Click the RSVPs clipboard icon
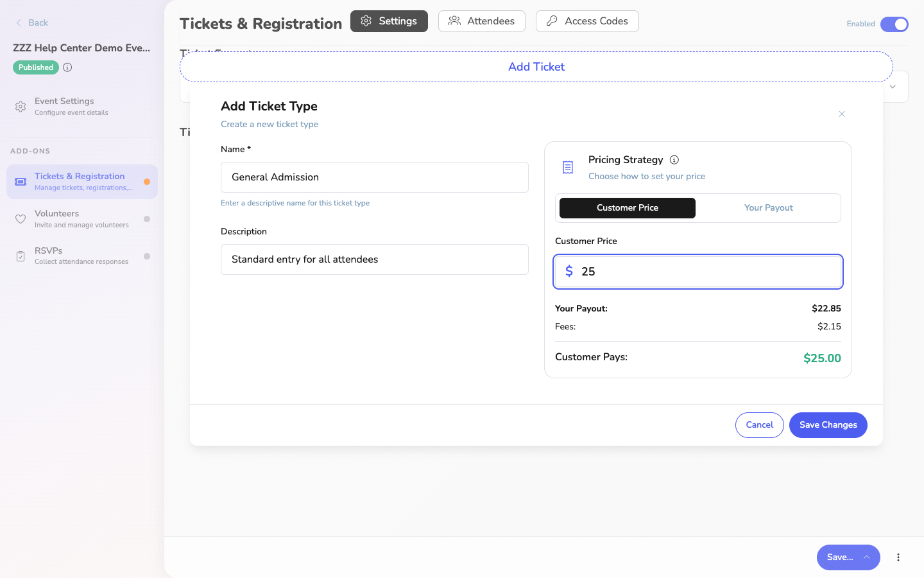Image resolution: width=924 pixels, height=578 pixels. (x=21, y=256)
